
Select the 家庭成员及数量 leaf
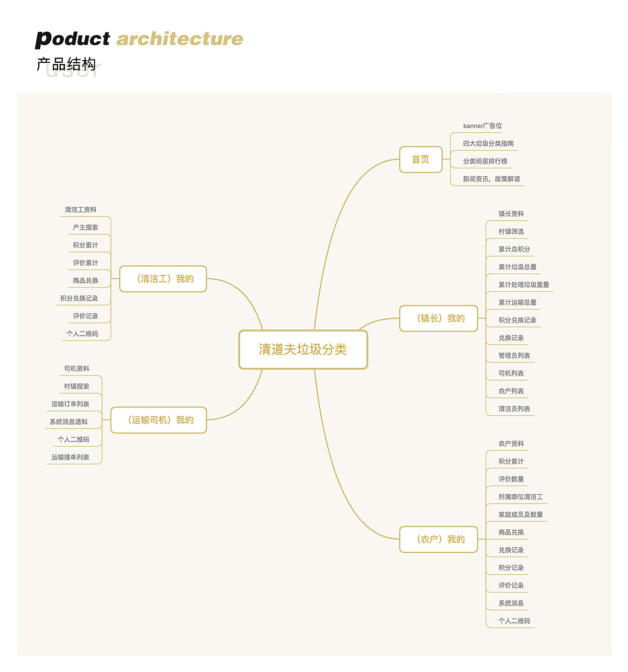point(520,515)
